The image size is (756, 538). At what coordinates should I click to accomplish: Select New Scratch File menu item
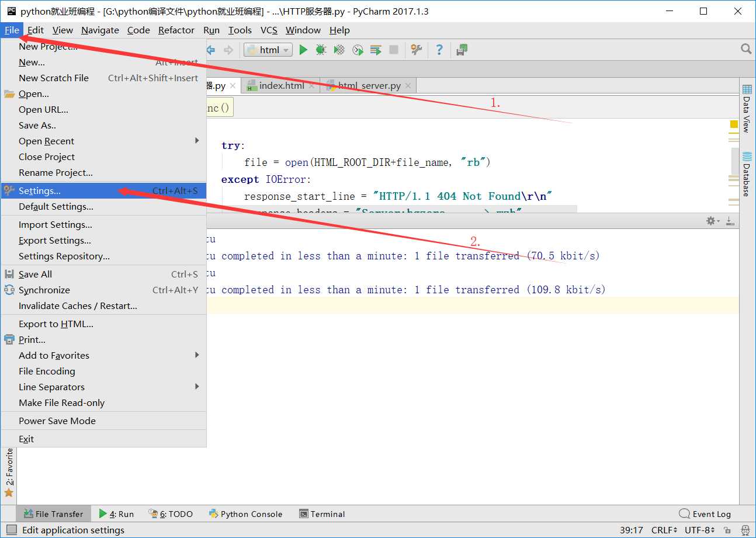[x=103, y=78]
